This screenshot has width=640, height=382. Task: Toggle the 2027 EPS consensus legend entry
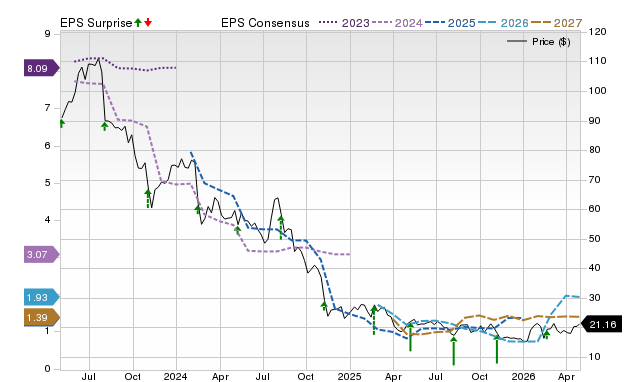click(x=556, y=23)
